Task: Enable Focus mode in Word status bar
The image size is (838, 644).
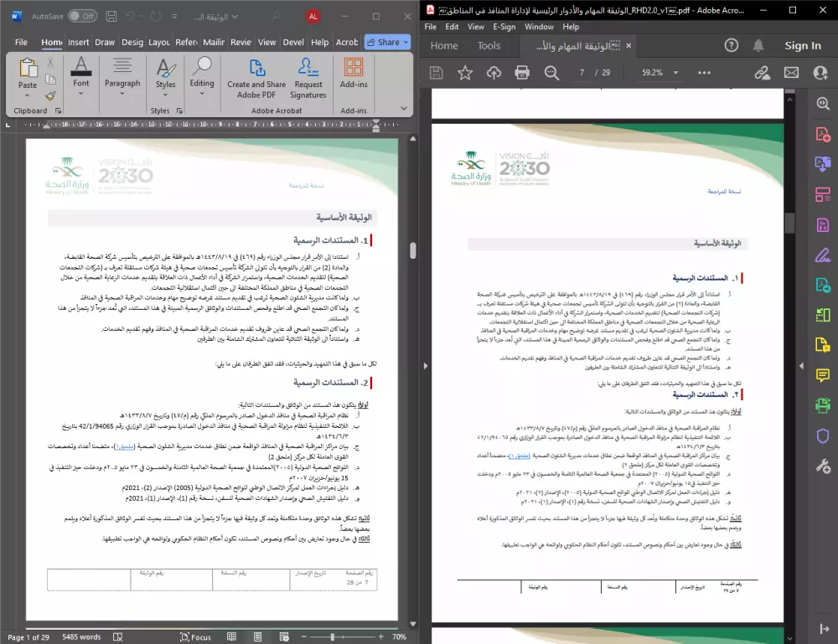Action: coord(196,636)
